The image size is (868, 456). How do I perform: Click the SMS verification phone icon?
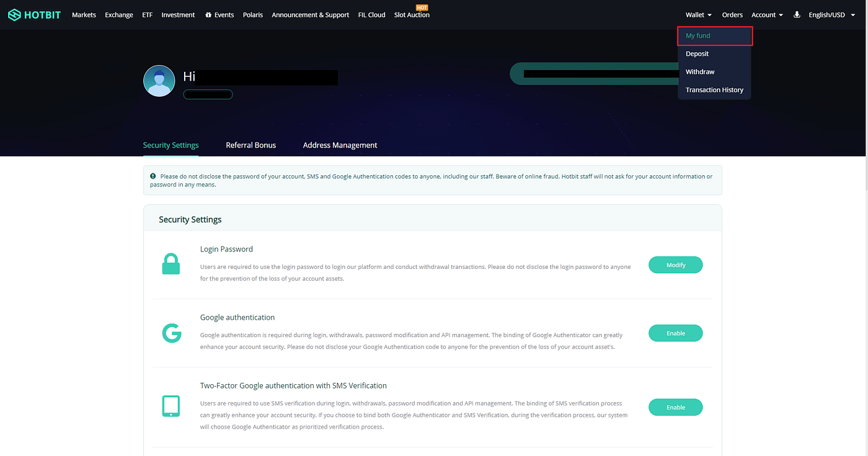point(171,406)
